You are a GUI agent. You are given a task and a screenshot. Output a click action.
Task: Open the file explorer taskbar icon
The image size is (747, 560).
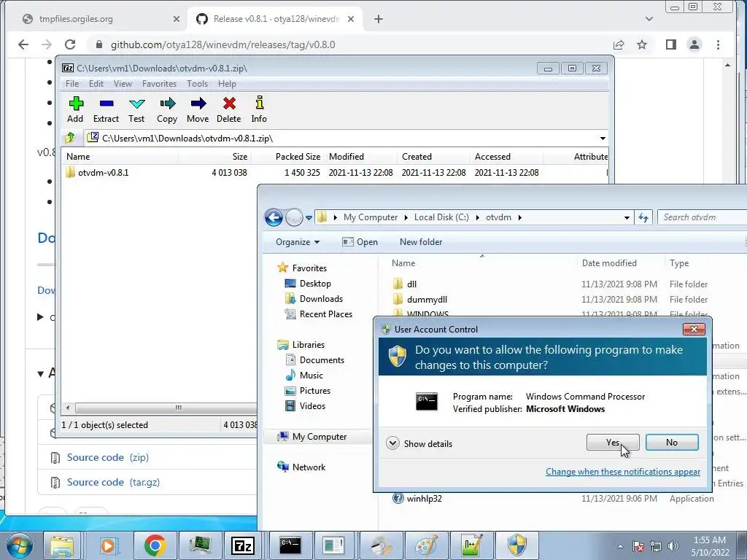point(62,545)
